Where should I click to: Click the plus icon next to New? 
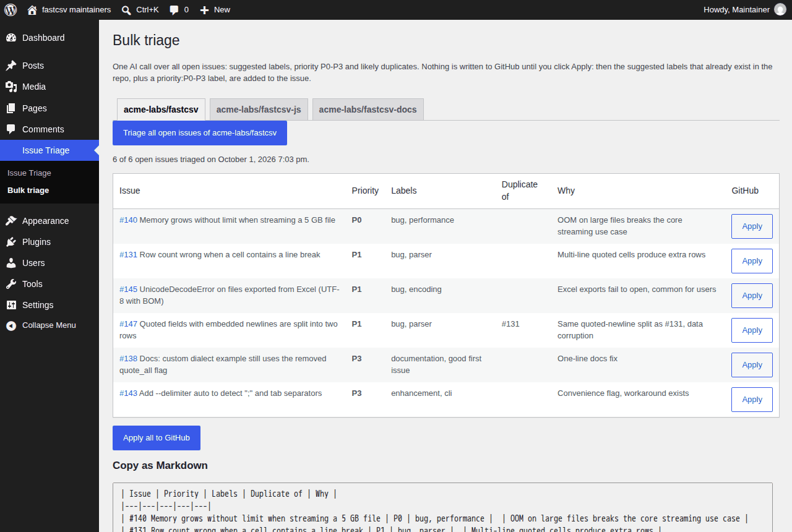pos(205,10)
